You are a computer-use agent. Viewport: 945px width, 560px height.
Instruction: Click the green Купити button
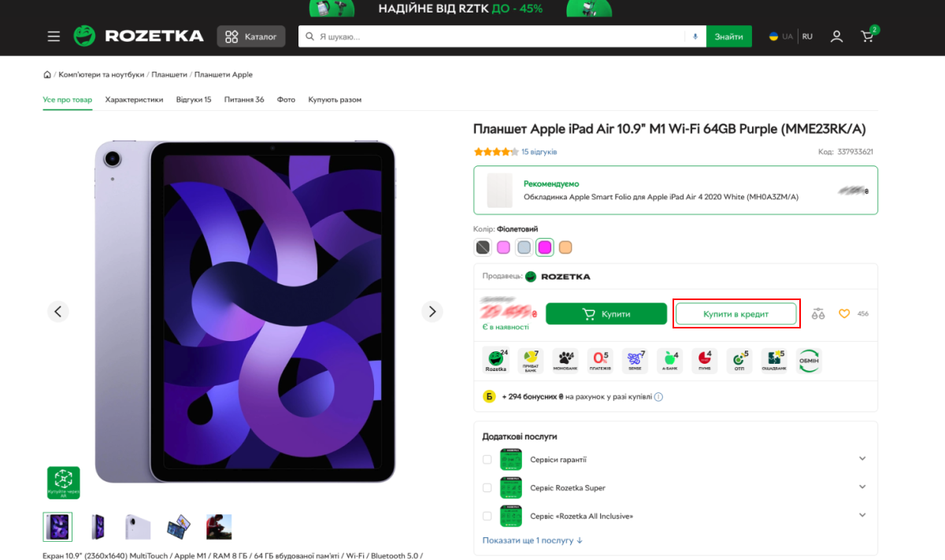click(606, 313)
